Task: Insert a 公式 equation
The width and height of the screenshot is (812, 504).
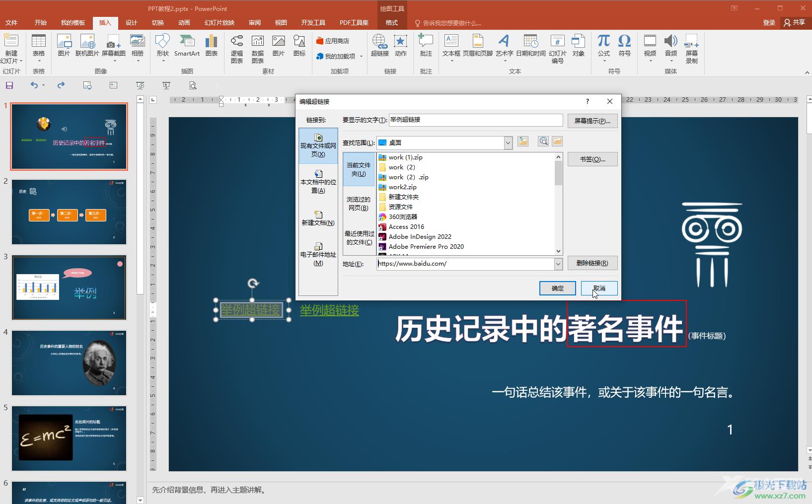Action: coord(604,48)
